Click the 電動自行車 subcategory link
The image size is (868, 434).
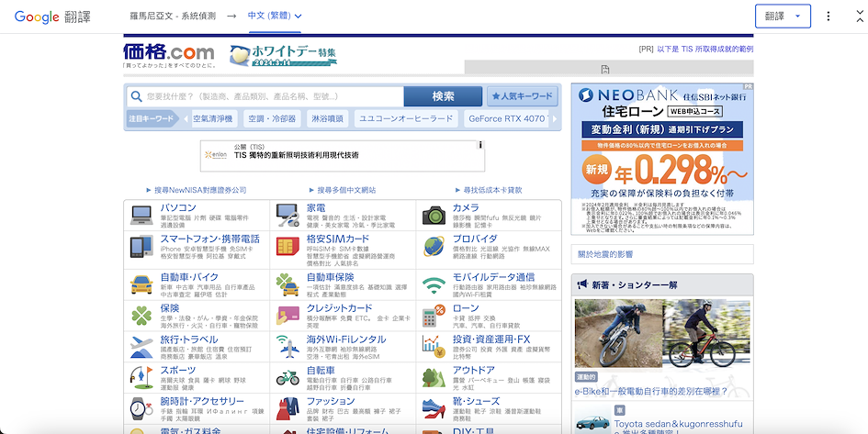pyautogui.click(x=321, y=381)
